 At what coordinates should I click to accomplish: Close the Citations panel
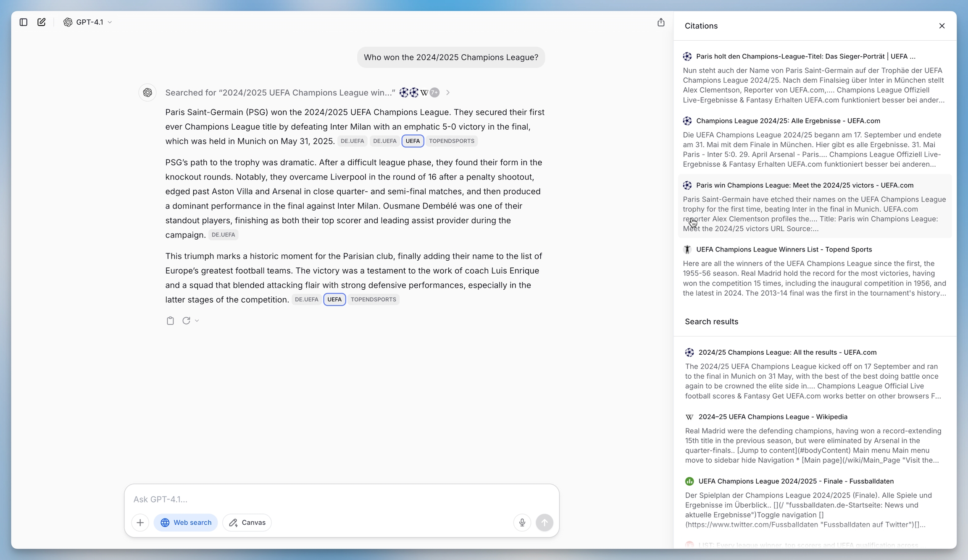point(942,26)
